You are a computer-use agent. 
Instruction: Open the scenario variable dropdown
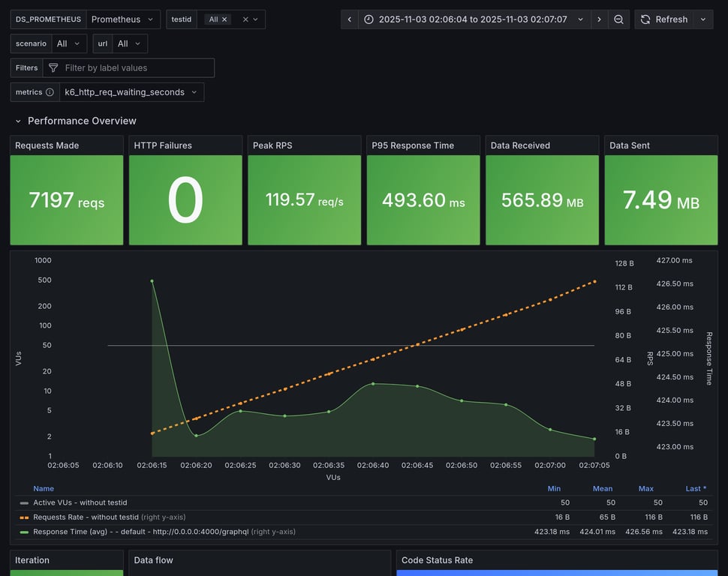click(x=69, y=43)
